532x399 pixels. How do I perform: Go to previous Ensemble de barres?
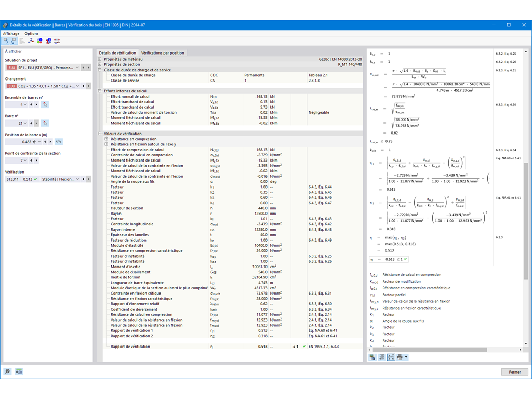pyautogui.click(x=31, y=104)
